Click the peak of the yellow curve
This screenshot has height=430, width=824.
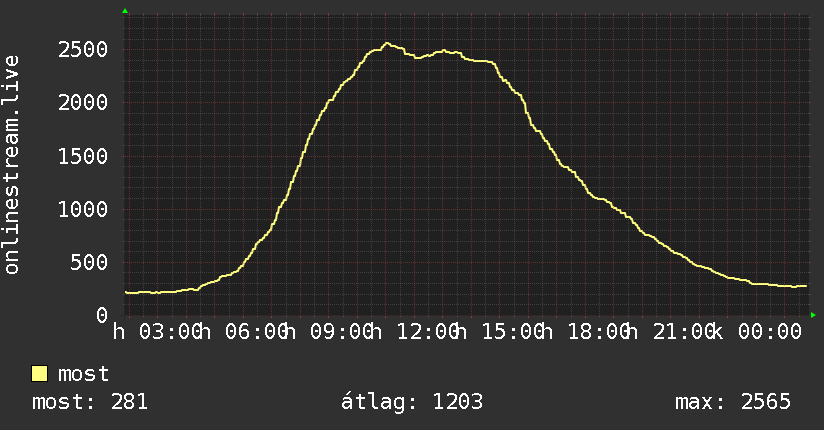387,44
